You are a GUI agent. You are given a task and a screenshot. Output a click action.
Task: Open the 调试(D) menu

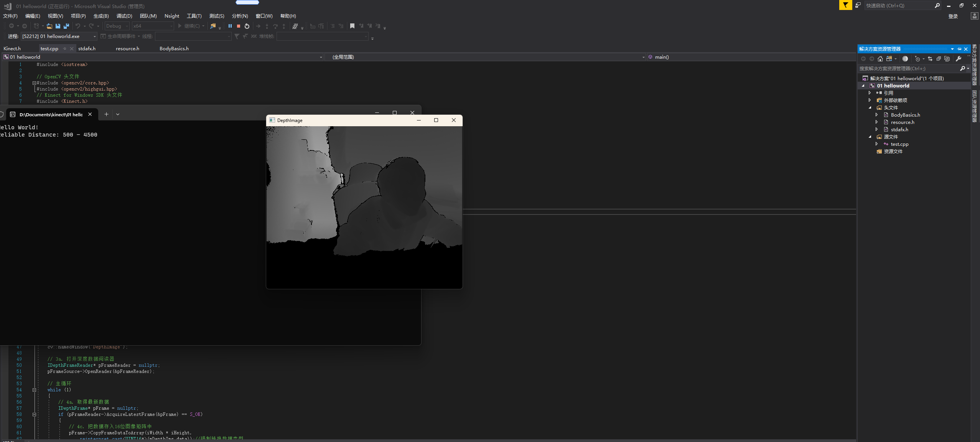click(x=124, y=16)
